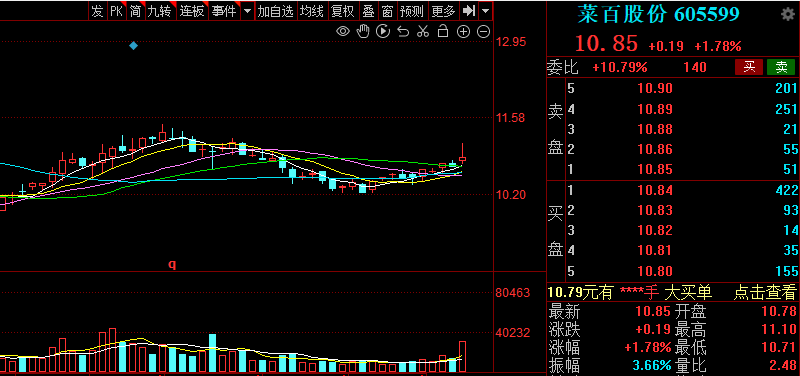The width and height of the screenshot is (800, 376).
Task: Click the green 卖 sell button
Action: pos(781,67)
